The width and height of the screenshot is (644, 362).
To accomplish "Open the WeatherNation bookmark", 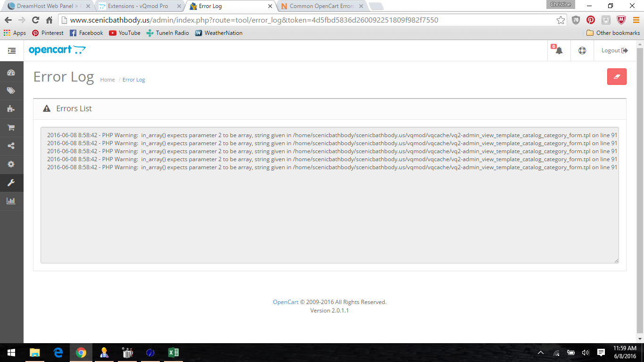I will [219, 33].
